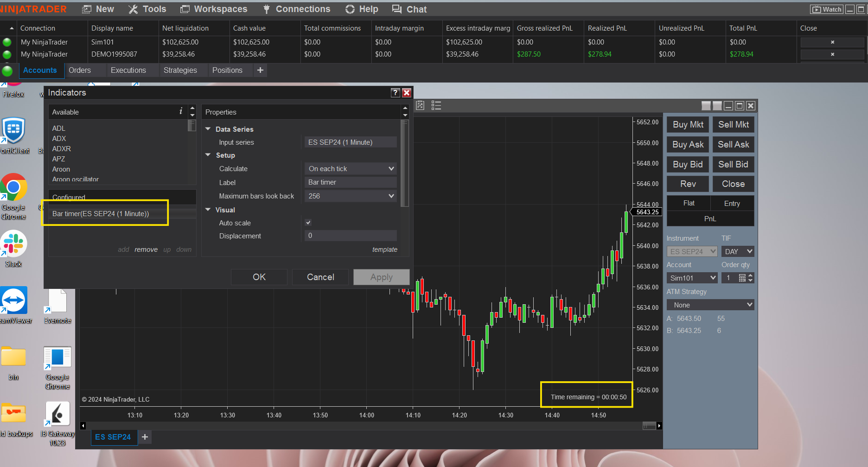Screen dimensions: 868x467
Task: Open the 'bin' folder on the desktop
Action: coord(13,363)
